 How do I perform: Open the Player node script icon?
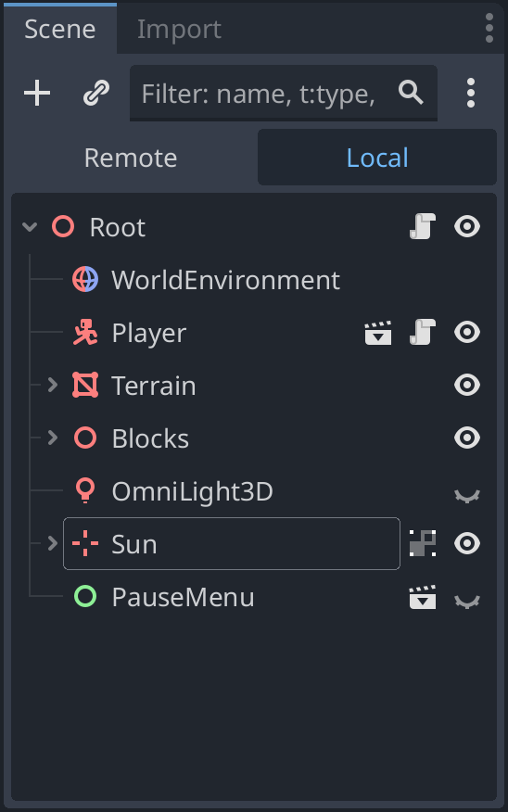coord(423,333)
